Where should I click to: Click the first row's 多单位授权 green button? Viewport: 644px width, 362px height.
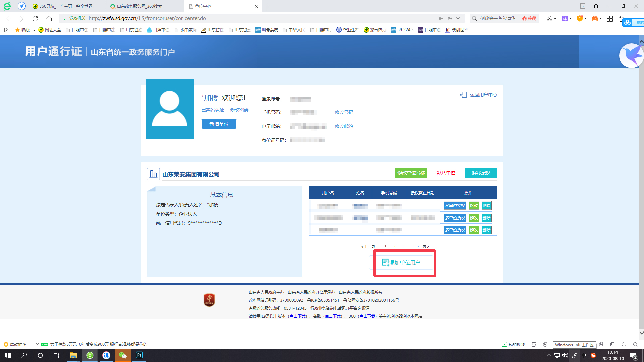pyautogui.click(x=454, y=206)
